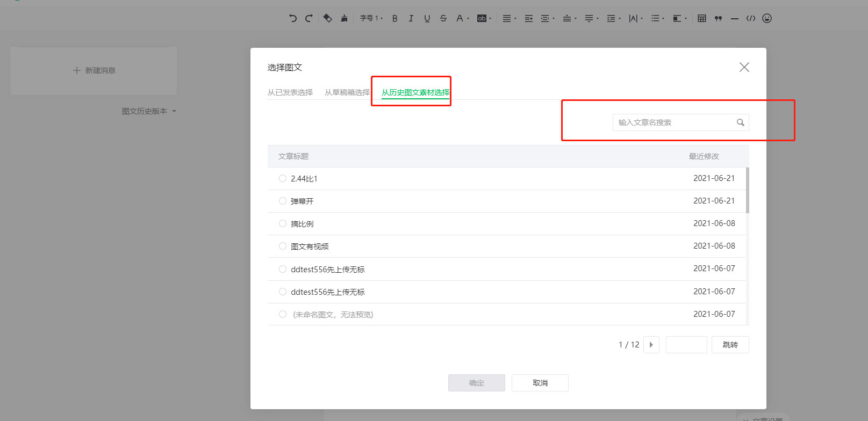Insert a table with the table icon
868x421 pixels.
[x=702, y=18]
